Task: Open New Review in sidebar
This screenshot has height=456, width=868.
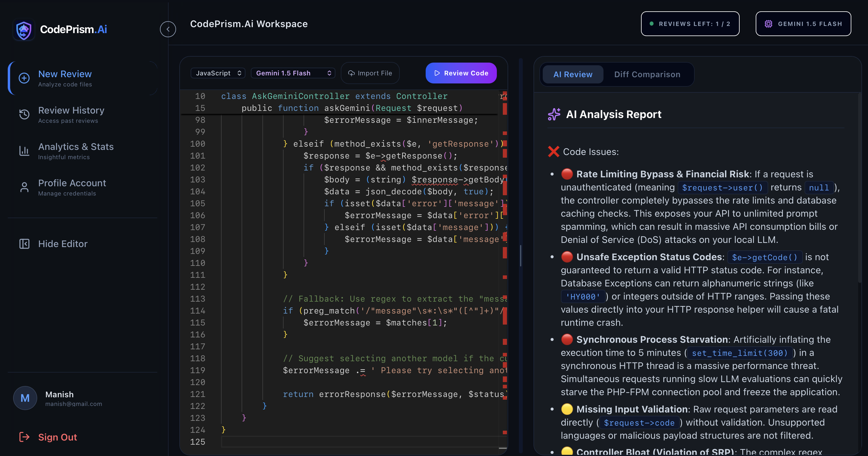Action: [x=83, y=78]
